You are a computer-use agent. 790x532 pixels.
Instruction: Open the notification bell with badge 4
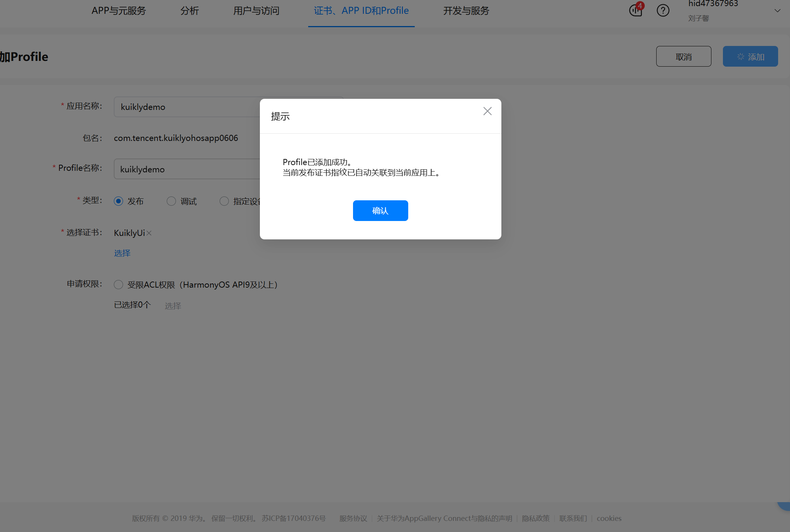coord(635,10)
